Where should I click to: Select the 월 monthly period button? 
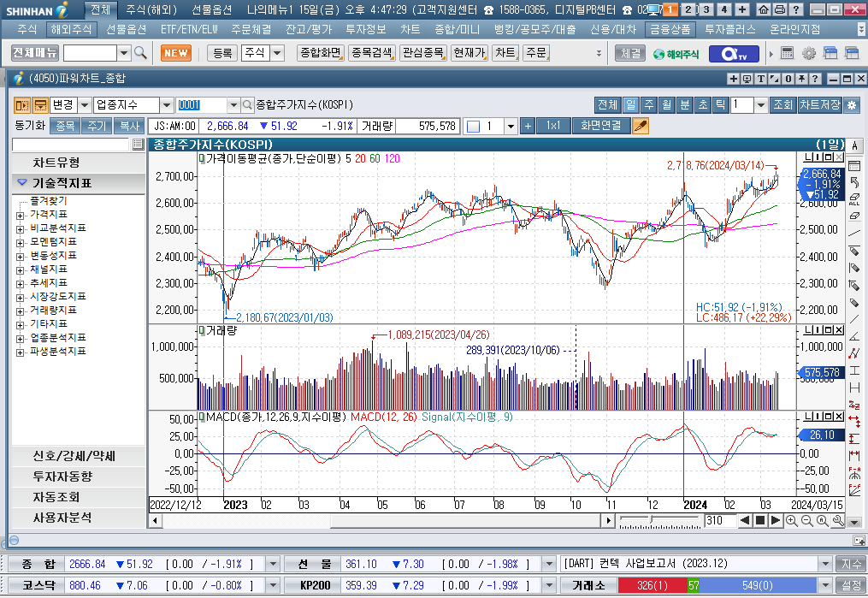666,104
